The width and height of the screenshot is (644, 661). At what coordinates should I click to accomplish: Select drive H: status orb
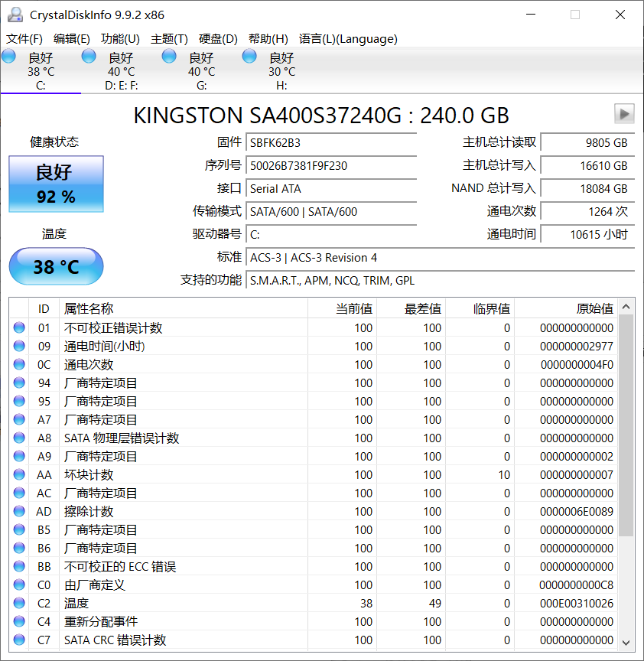[249, 56]
